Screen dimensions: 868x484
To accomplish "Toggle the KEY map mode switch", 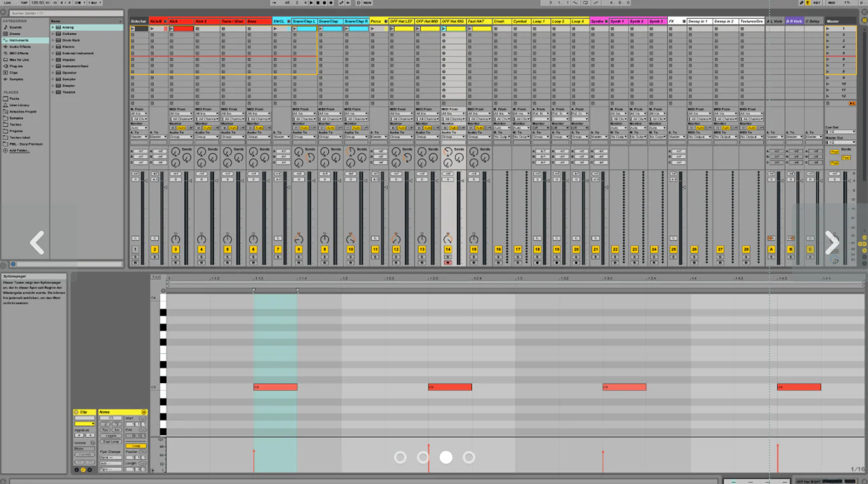I will (817, 3).
